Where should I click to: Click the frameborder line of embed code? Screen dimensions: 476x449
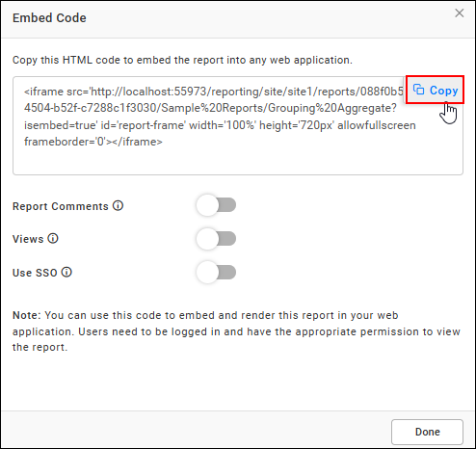(x=93, y=142)
